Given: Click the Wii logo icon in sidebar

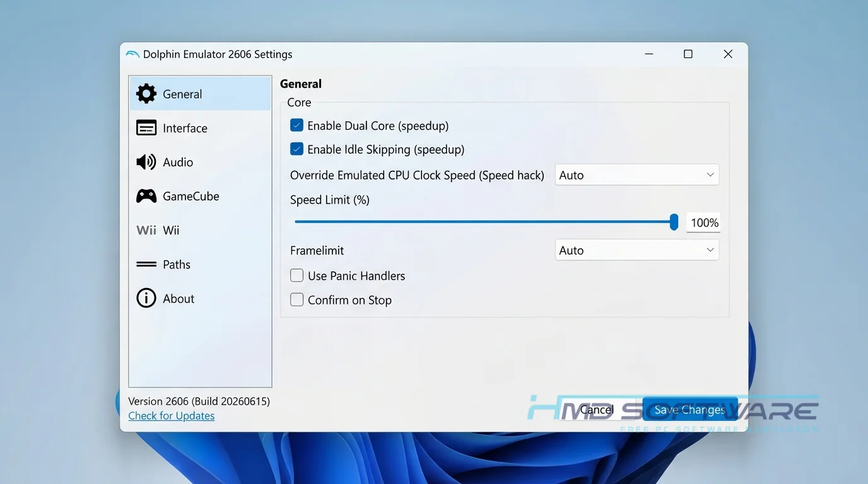Looking at the screenshot, I should 146,230.
